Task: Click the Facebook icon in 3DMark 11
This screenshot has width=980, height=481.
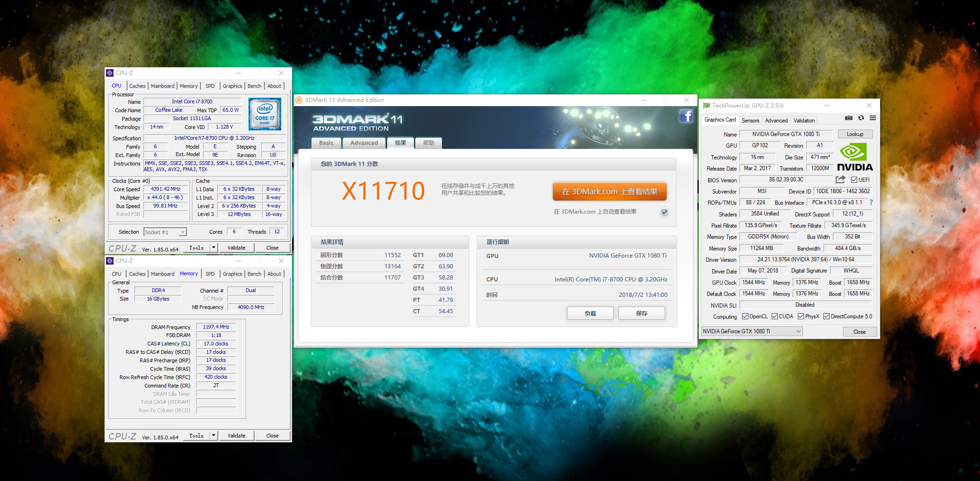Action: (x=686, y=116)
